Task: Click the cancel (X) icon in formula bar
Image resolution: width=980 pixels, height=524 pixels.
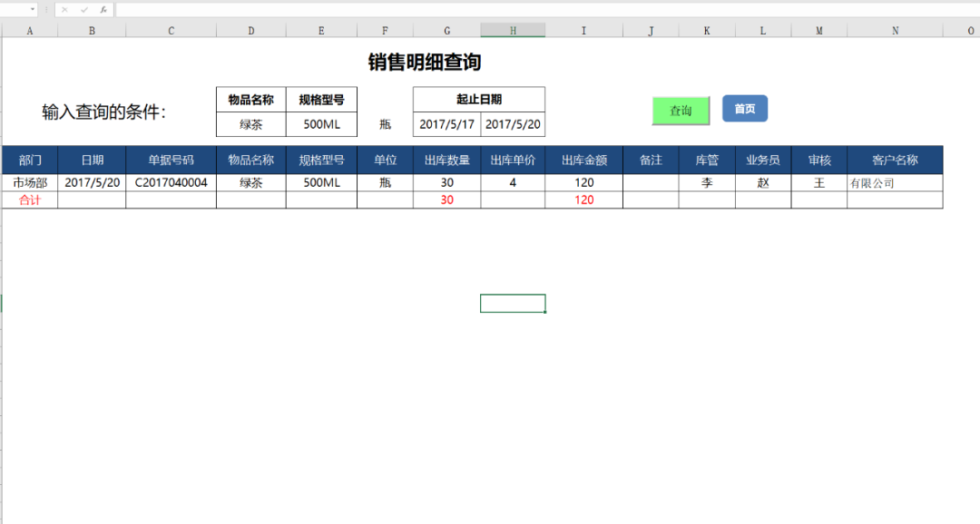Action: tap(64, 9)
